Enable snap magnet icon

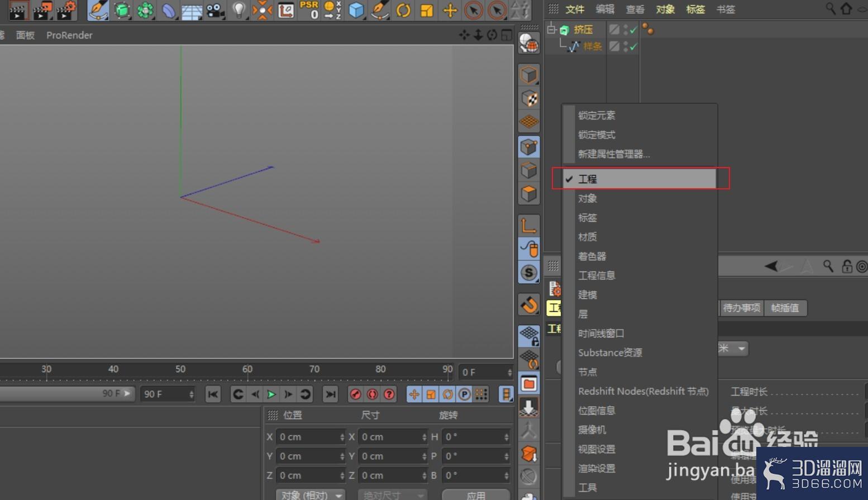(x=529, y=305)
